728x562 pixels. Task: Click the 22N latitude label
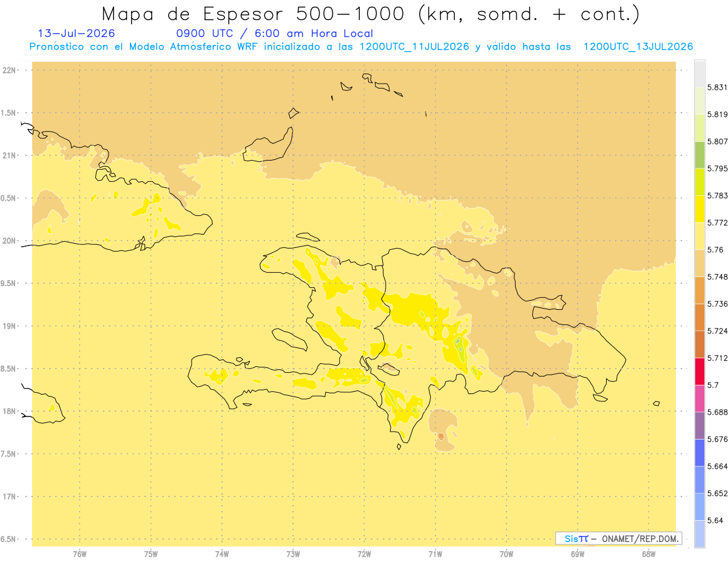click(10, 70)
